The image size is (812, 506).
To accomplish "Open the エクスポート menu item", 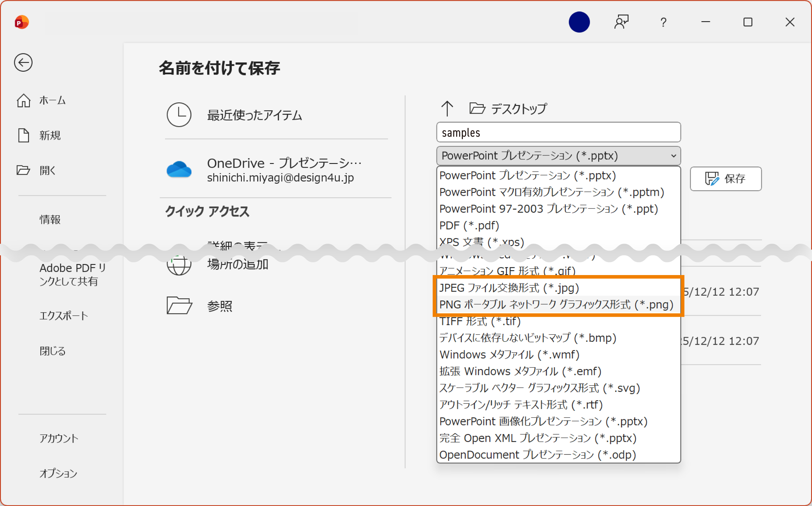I will click(64, 315).
